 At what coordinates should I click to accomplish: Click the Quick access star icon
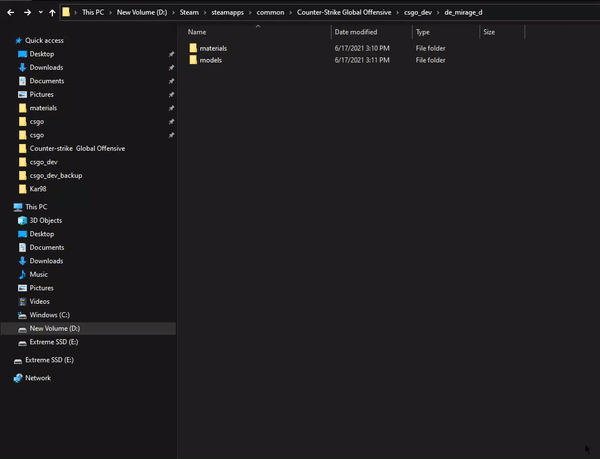coord(18,40)
